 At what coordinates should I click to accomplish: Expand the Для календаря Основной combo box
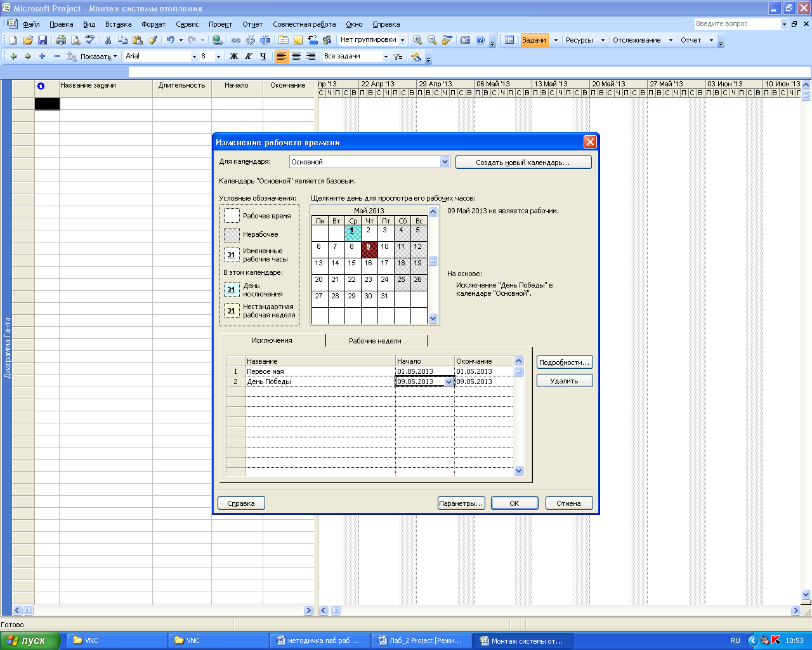[445, 162]
